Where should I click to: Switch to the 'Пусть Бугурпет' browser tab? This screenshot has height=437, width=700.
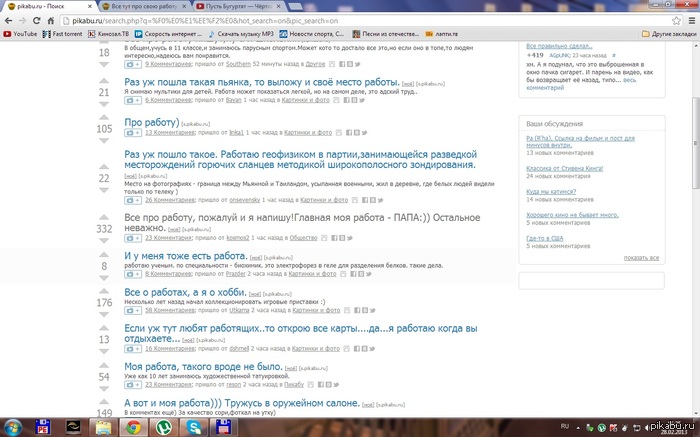(240, 6)
